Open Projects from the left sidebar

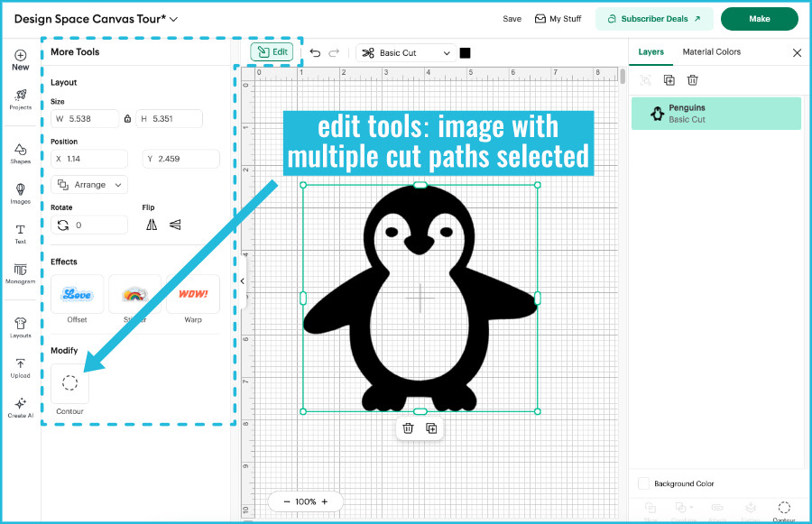[x=20, y=99]
